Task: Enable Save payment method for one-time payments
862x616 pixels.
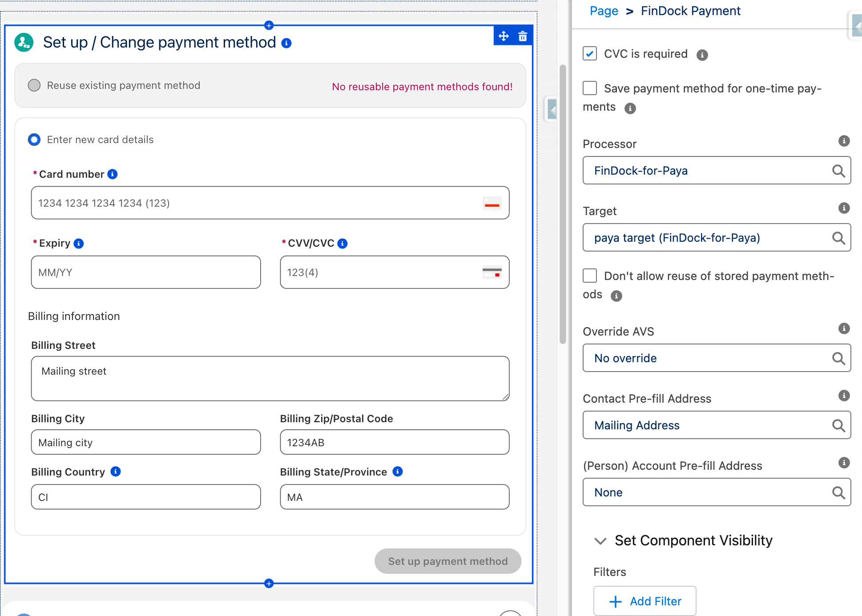Action: [x=589, y=88]
